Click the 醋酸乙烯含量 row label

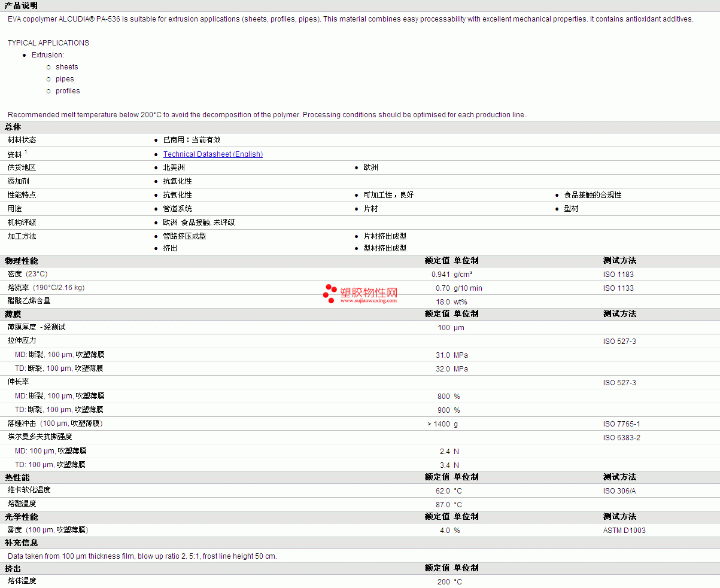coord(29,301)
